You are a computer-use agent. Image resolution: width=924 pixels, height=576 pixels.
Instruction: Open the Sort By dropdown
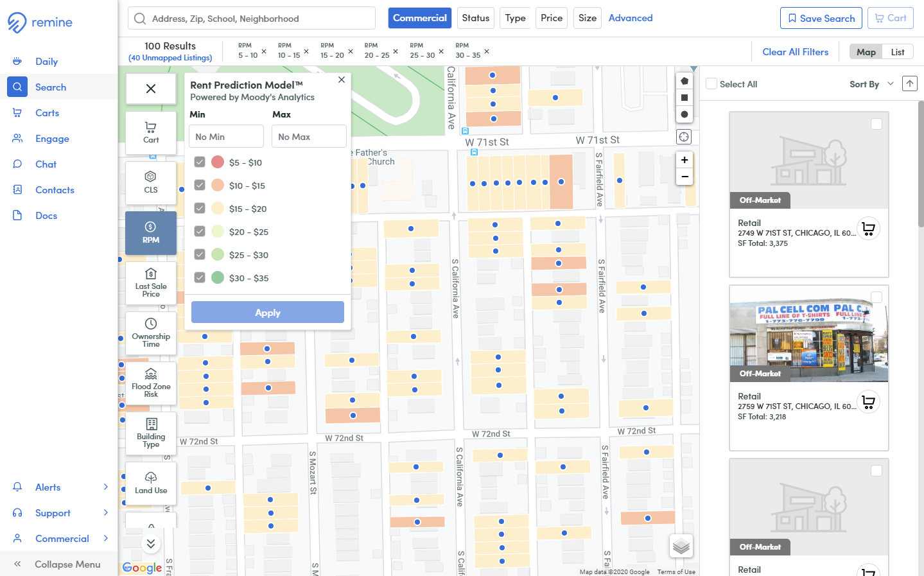tap(871, 84)
